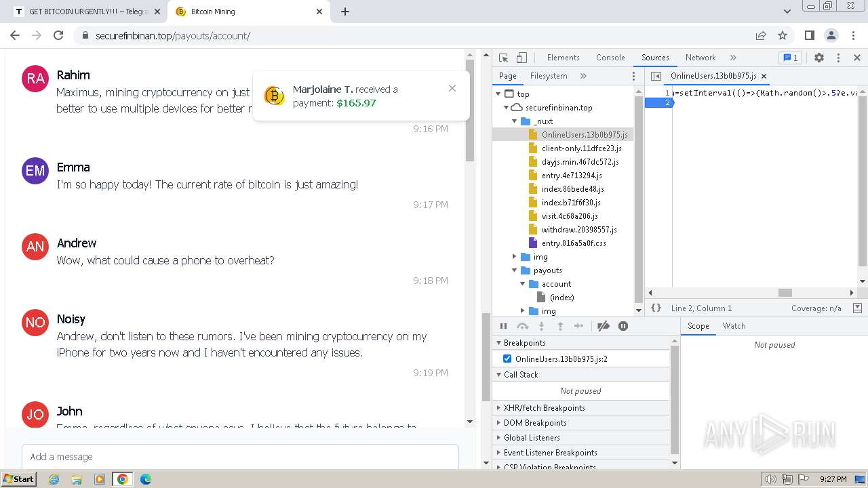
Task: Collapse the securefinbinan.top domain node
Action: click(x=506, y=108)
